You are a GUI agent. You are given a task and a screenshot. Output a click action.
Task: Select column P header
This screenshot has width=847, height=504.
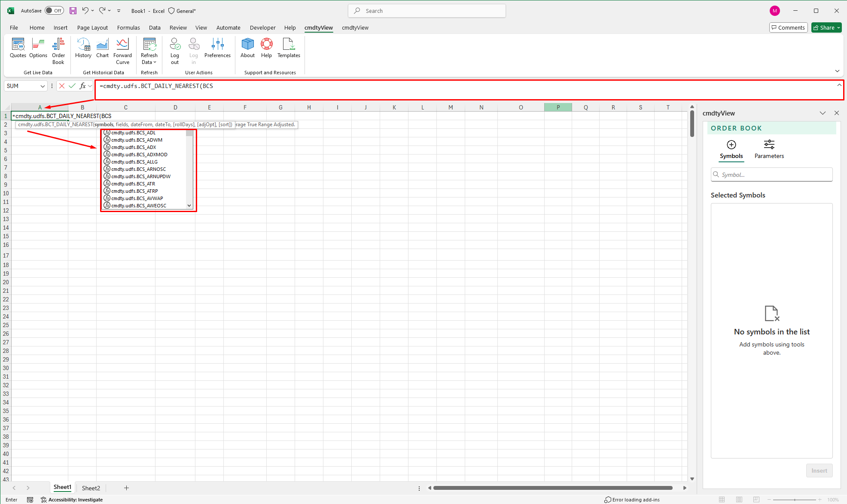pos(558,107)
